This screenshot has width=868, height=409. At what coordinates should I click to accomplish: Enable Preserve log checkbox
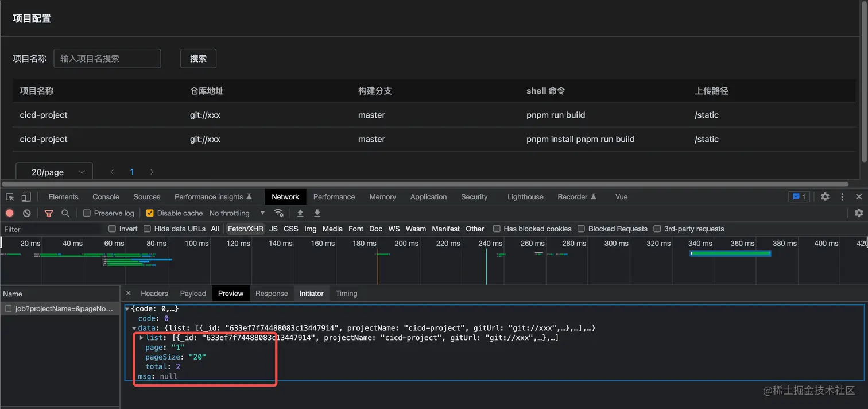point(87,213)
